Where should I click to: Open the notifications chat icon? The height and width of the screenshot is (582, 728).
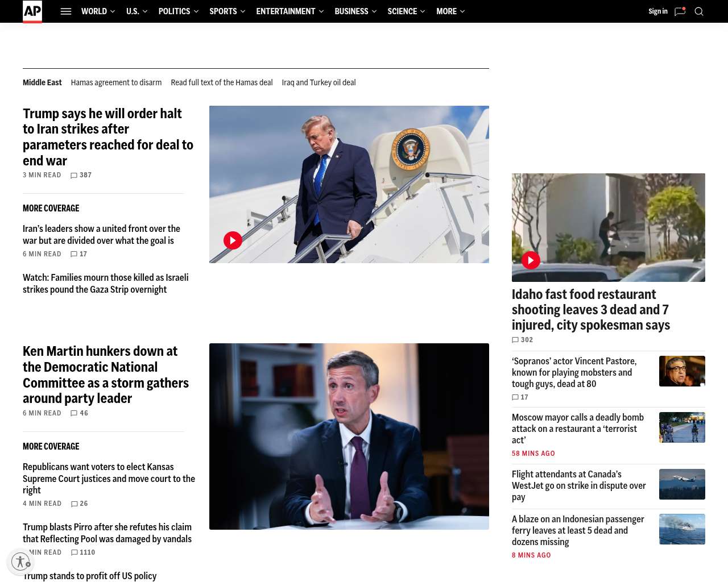680,11
